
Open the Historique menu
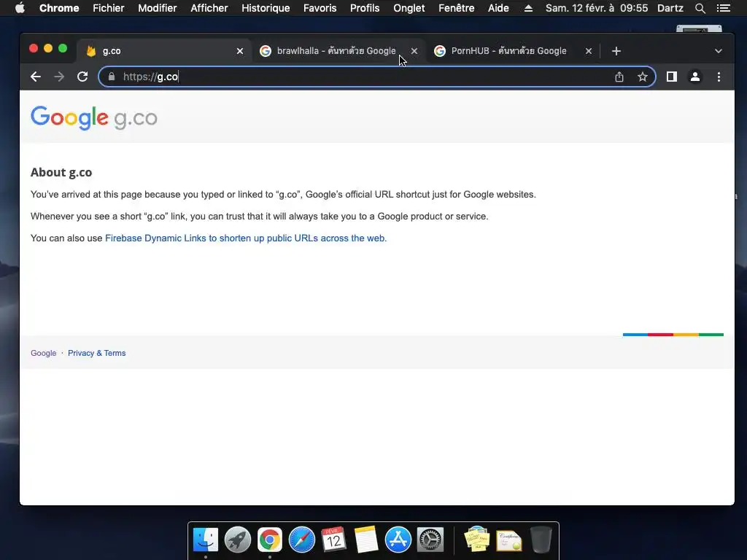coord(266,8)
